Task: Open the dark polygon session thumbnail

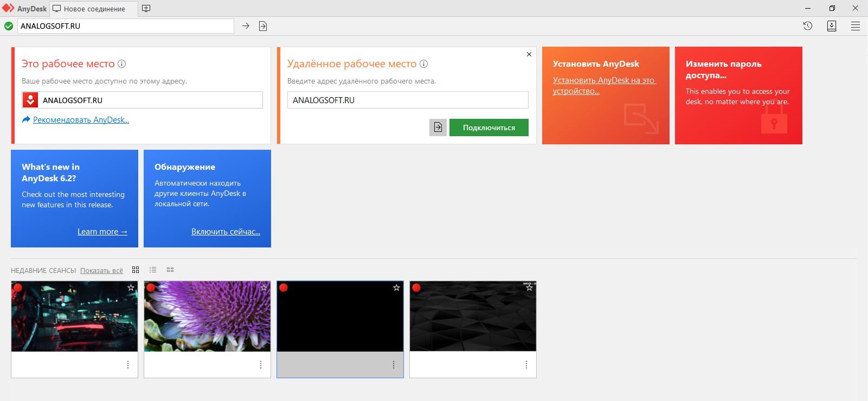Action: click(473, 316)
